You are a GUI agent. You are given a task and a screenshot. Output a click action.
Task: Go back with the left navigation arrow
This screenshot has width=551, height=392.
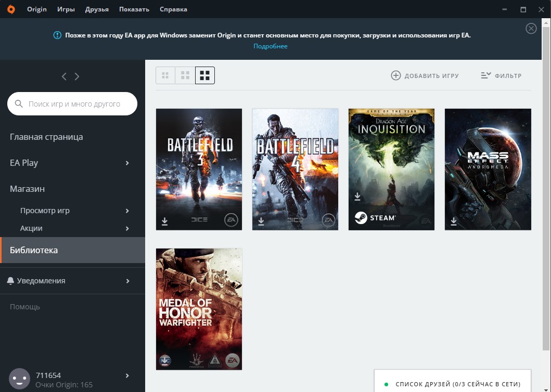click(64, 76)
